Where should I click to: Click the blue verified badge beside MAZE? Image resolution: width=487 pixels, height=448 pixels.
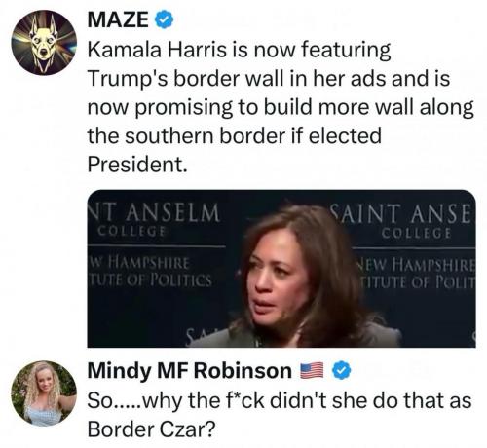tap(164, 20)
